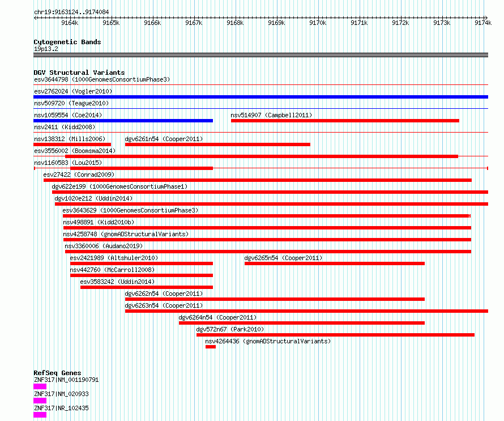Click the short red nsv4264436 bar
The image size is (504, 421).
click(211, 347)
